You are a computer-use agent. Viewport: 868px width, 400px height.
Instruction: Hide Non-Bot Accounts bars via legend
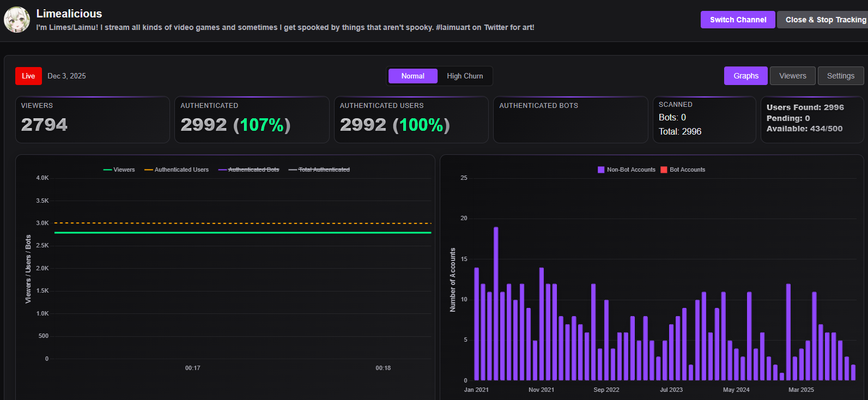pyautogui.click(x=627, y=169)
